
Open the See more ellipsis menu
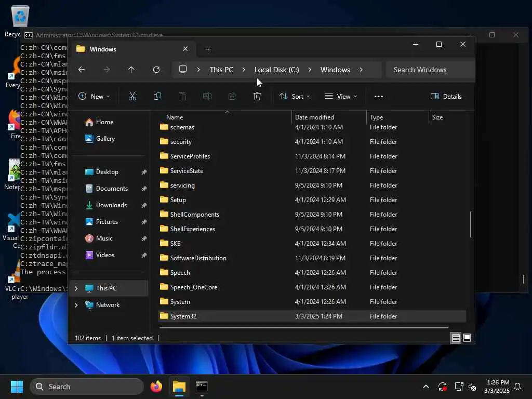click(379, 96)
